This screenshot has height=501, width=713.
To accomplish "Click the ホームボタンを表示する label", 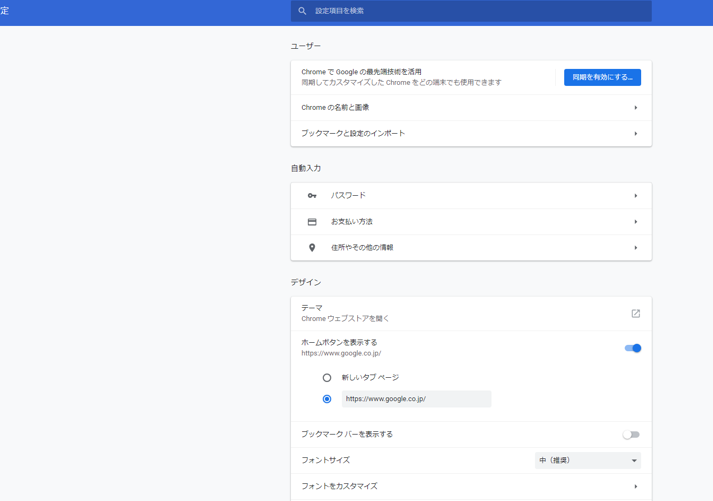I will (x=339, y=342).
